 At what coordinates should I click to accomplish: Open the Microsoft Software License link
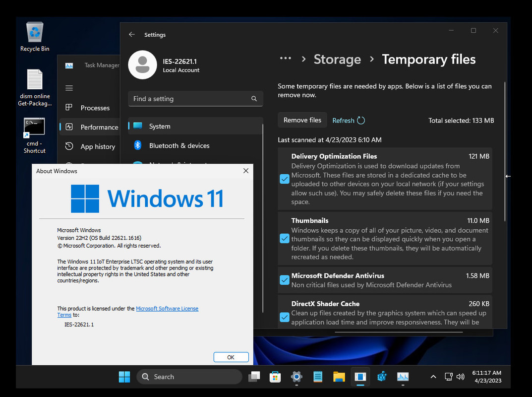[x=167, y=308]
